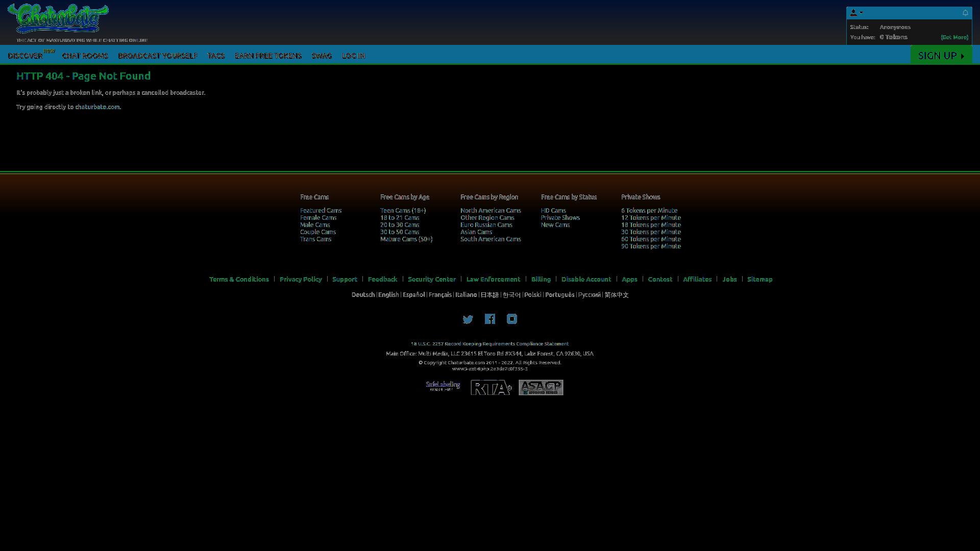Open Asian Cams link
The height and width of the screenshot is (551, 980).
click(x=476, y=232)
